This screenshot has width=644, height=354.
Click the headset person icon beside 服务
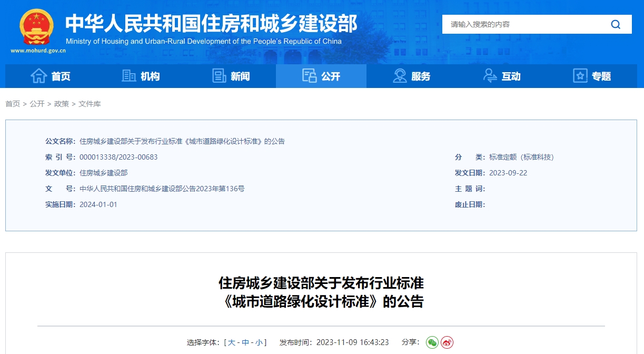click(400, 76)
